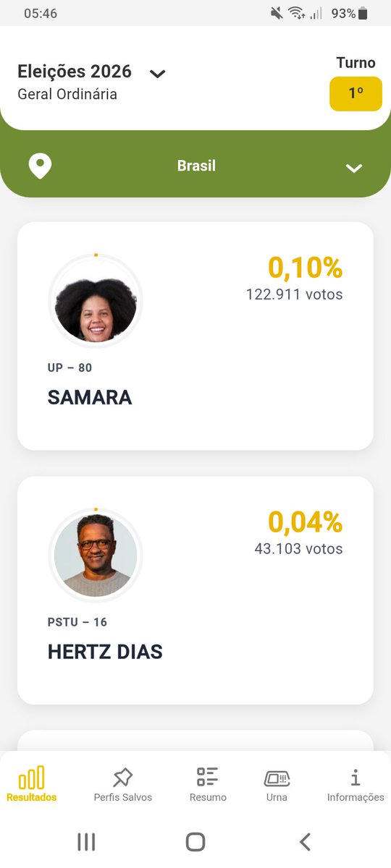Open the Informações info icon
This screenshot has width=391, height=868.
(x=355, y=778)
